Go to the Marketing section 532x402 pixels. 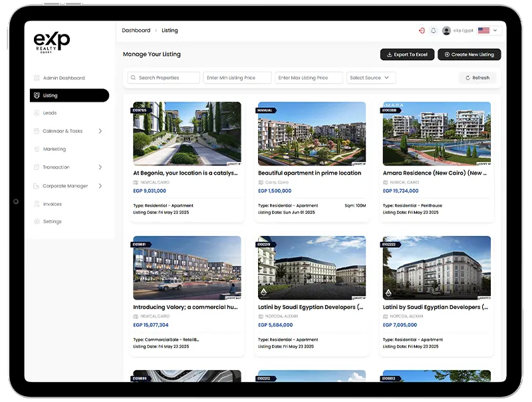click(x=55, y=149)
